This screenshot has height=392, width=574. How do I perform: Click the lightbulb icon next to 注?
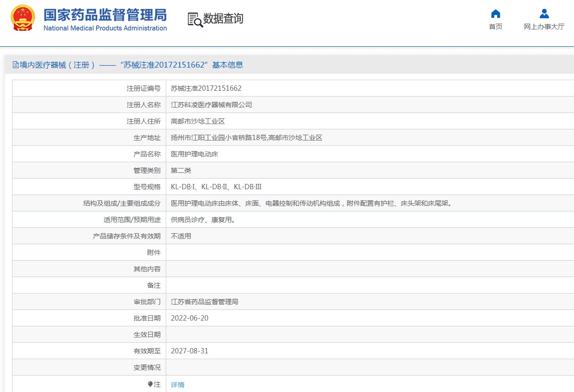coord(150,384)
